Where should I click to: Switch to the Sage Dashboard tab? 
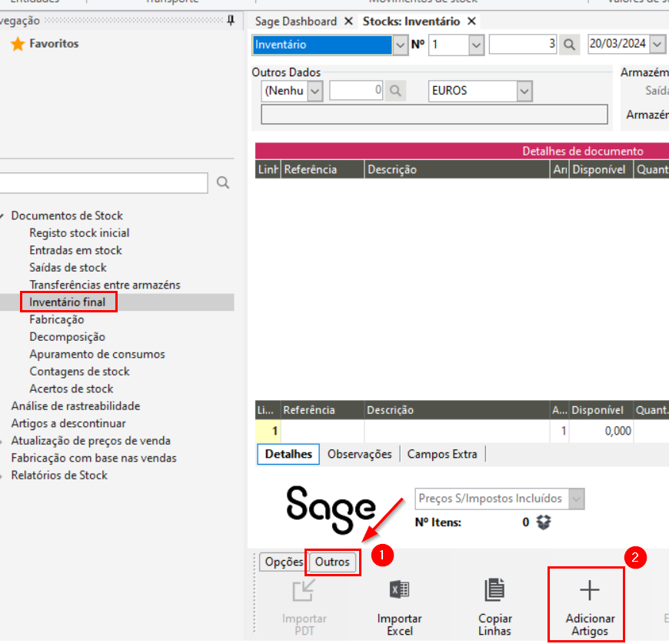296,22
